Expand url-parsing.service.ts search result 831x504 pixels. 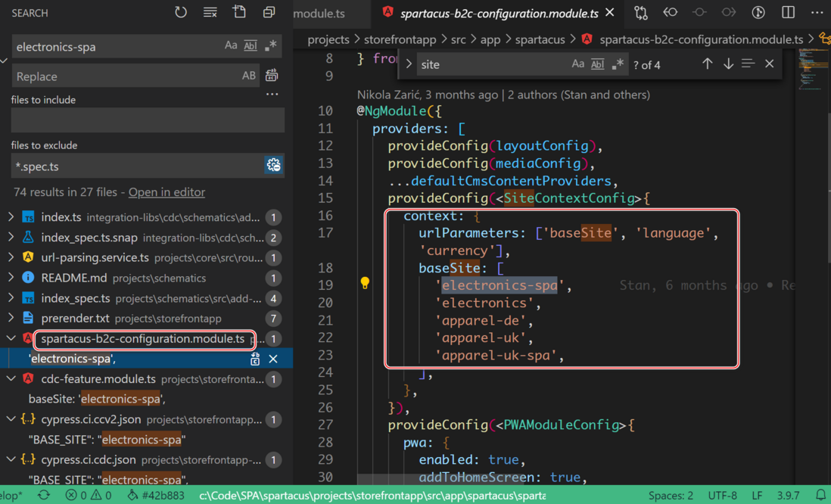[x=11, y=257]
